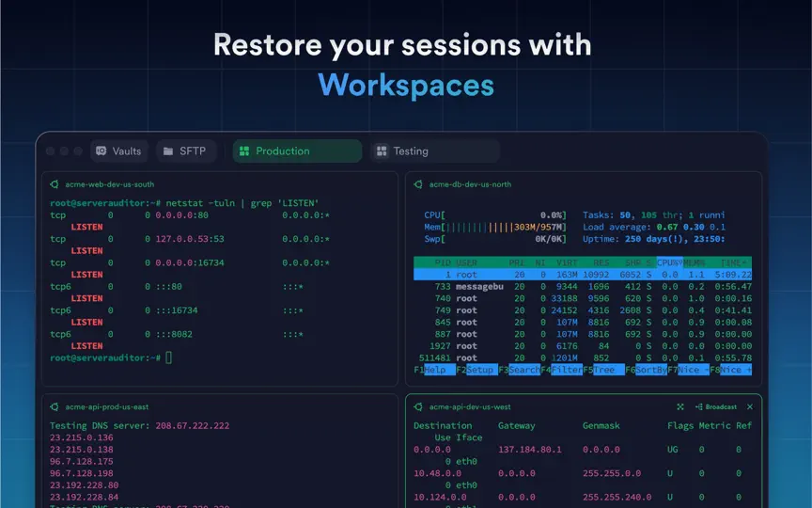The width and height of the screenshot is (812, 508).
Task: Click the Ubuntu icon of acme-db-dev-us-north
Action: (x=418, y=184)
